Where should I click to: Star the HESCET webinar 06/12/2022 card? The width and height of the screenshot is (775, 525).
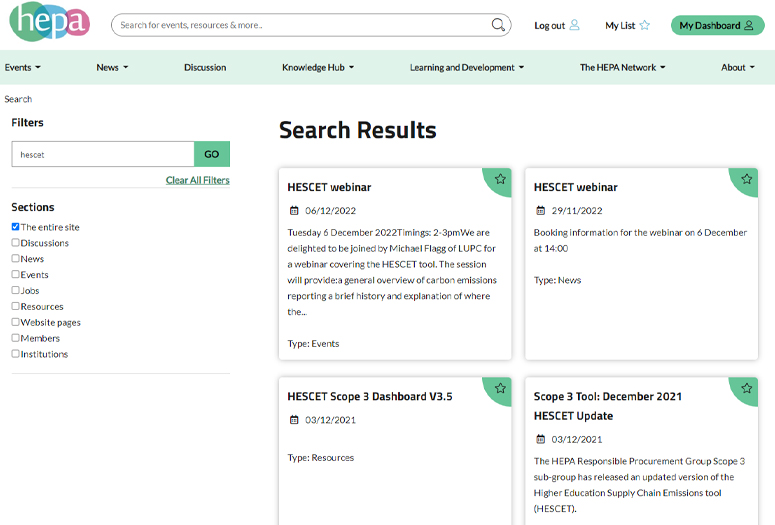500,179
